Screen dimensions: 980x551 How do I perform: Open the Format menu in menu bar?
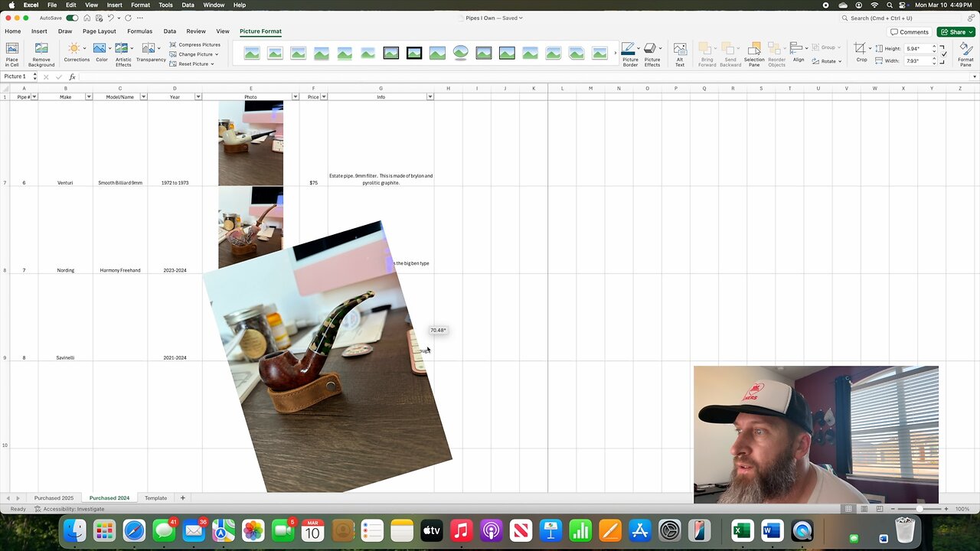[x=140, y=5]
